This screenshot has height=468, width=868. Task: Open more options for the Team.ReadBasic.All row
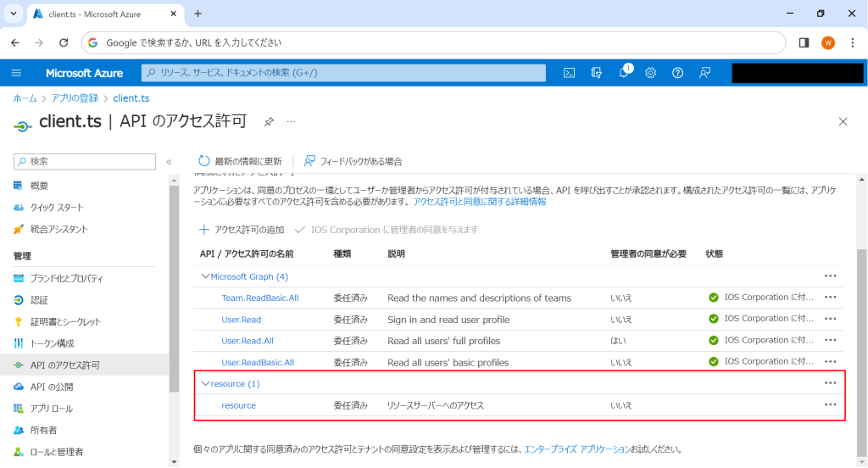click(x=830, y=297)
